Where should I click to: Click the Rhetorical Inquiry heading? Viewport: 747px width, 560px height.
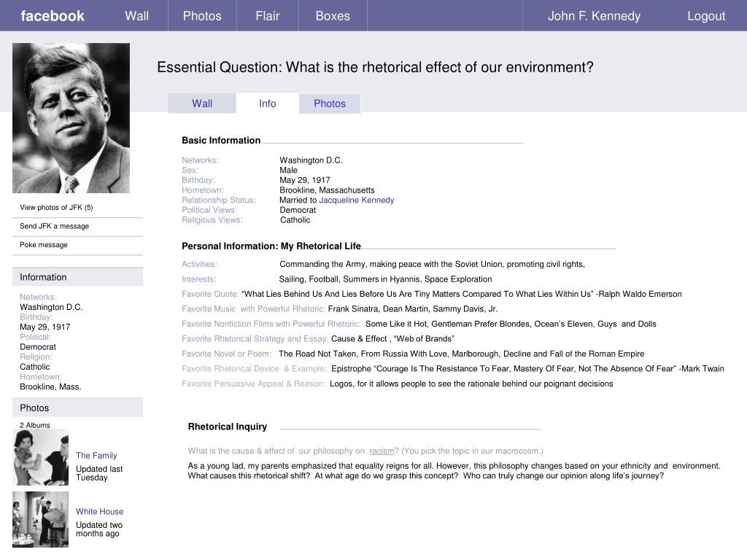click(228, 427)
